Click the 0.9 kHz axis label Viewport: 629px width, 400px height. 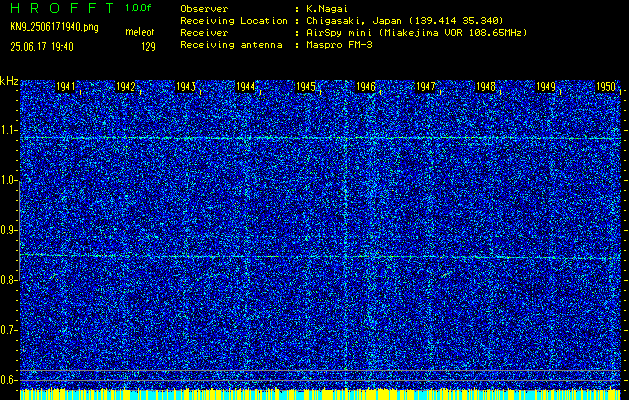[x=8, y=230]
